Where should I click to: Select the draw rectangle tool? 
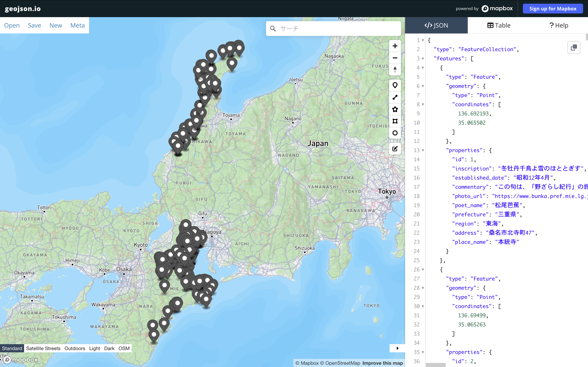395,121
